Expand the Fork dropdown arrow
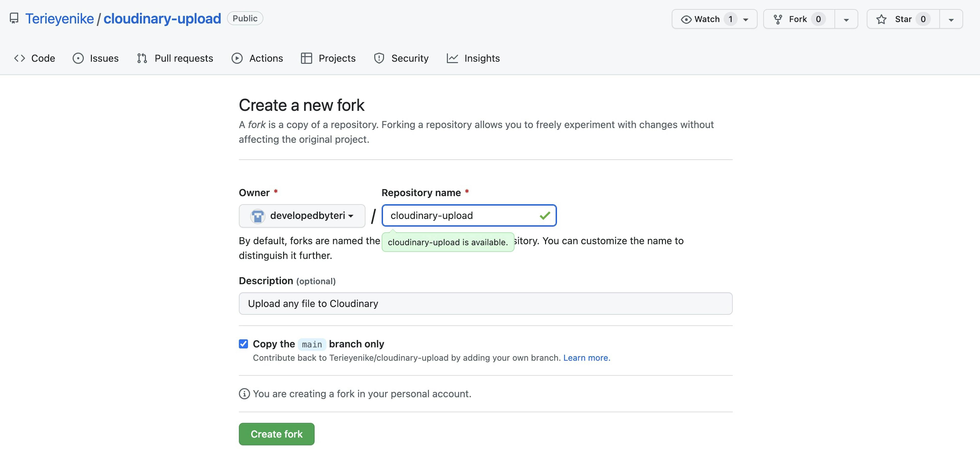The height and width of the screenshot is (466, 980). click(x=846, y=19)
